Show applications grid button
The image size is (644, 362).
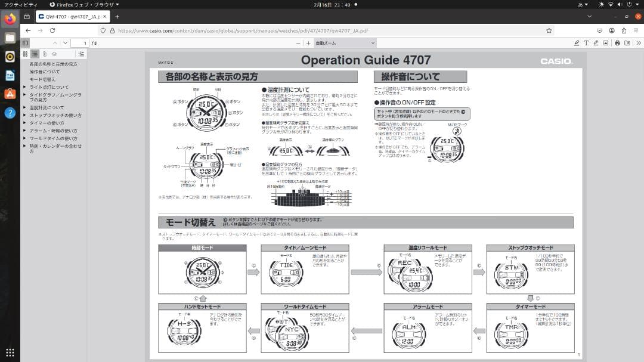click(10, 352)
